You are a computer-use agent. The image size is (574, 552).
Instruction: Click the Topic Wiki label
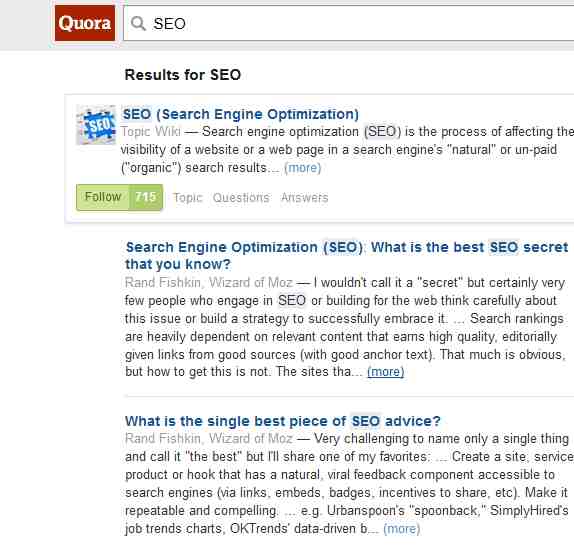pos(150,131)
